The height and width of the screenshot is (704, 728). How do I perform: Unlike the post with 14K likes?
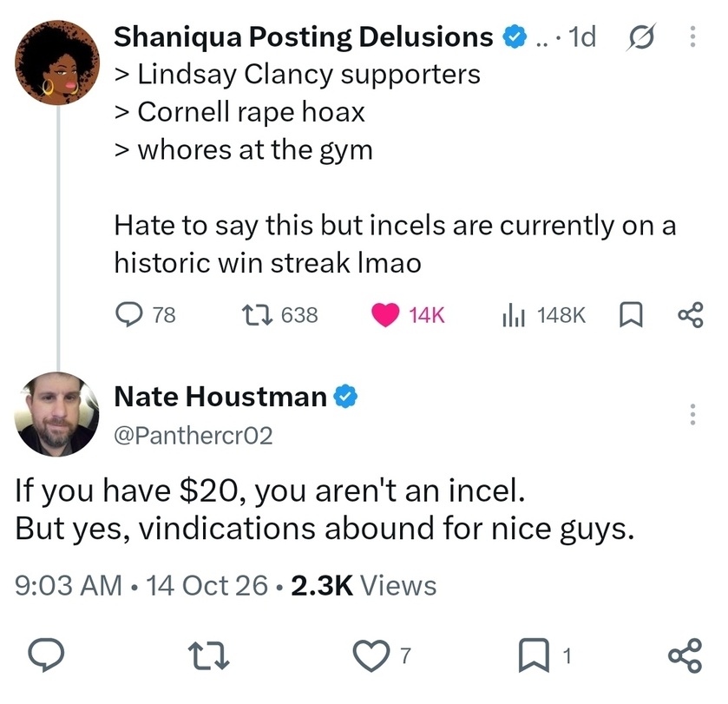408,314
